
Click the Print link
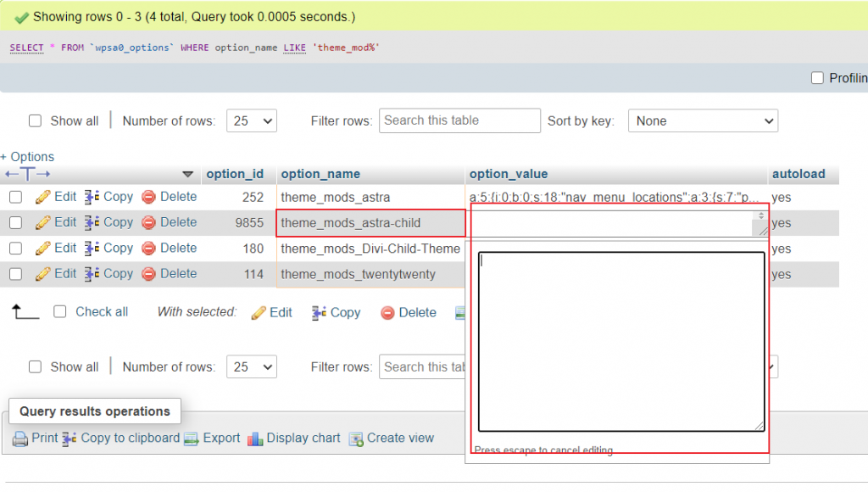click(44, 439)
